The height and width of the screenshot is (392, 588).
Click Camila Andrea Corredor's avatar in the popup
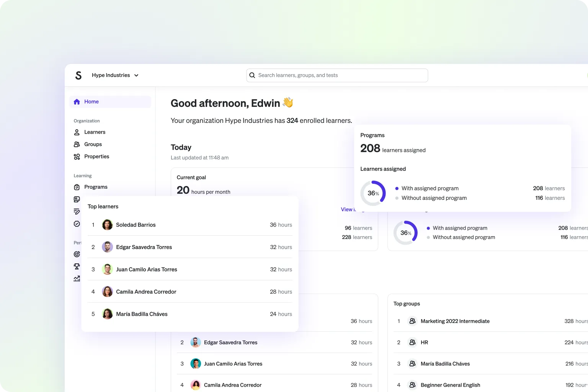108,292
